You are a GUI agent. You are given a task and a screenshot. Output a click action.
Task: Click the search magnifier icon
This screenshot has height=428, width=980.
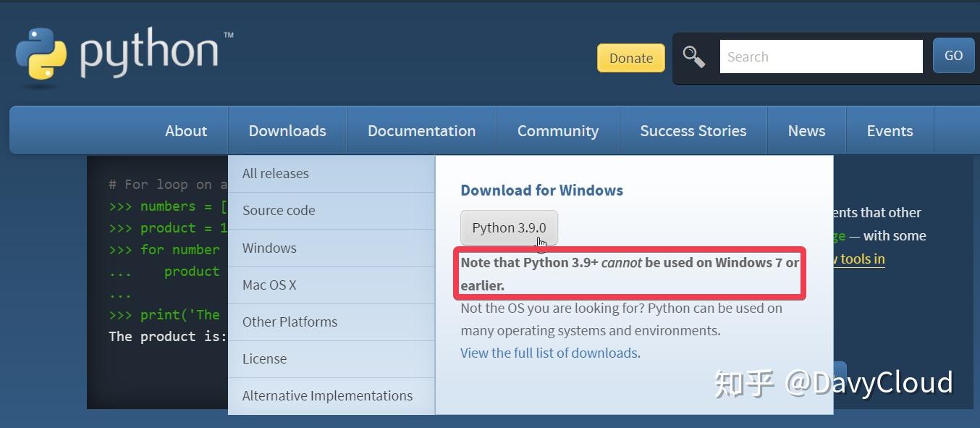coord(693,55)
